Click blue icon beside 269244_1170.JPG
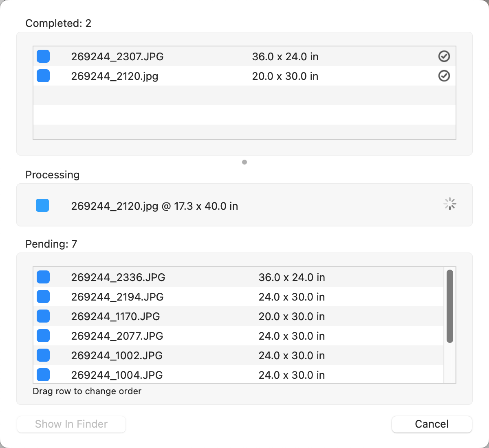Screen dimensions: 489x448 [43, 316]
